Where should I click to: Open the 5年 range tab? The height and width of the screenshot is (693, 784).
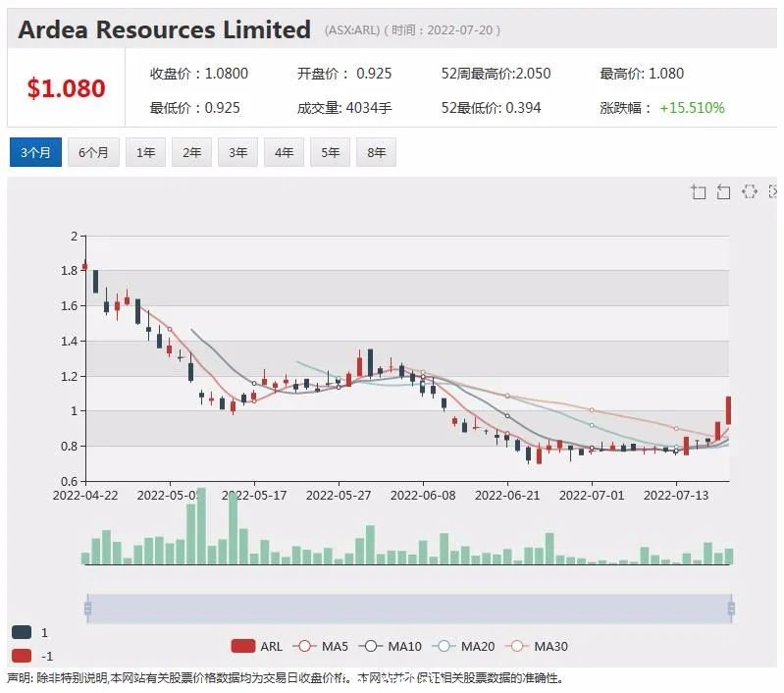(x=330, y=152)
